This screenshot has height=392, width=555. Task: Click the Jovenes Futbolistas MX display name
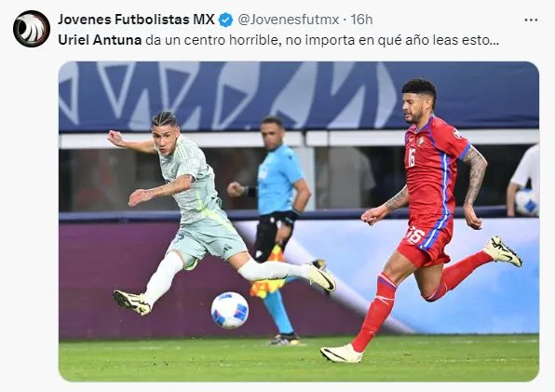(136, 20)
